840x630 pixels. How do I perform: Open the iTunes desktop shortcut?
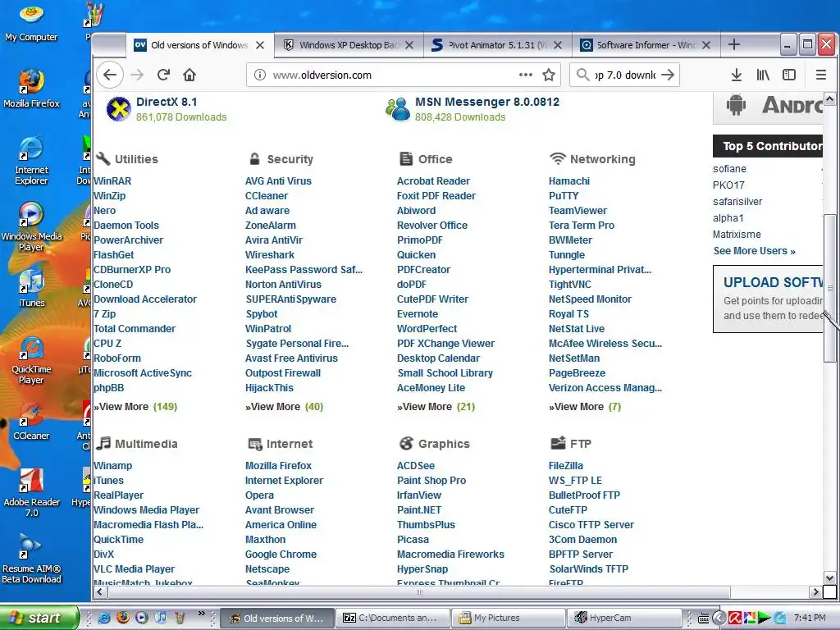click(x=31, y=288)
